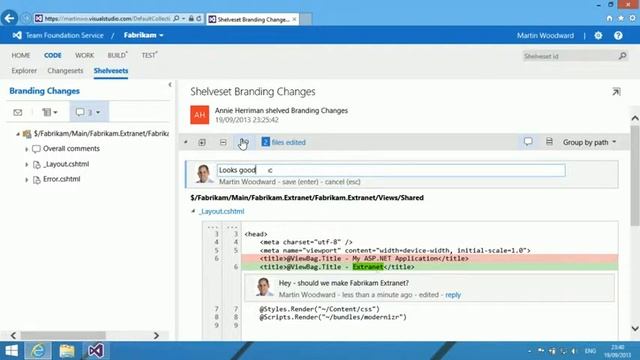This screenshot has width=640, height=360.
Task: Open File Explorer from the taskbar
Action: 67,351
